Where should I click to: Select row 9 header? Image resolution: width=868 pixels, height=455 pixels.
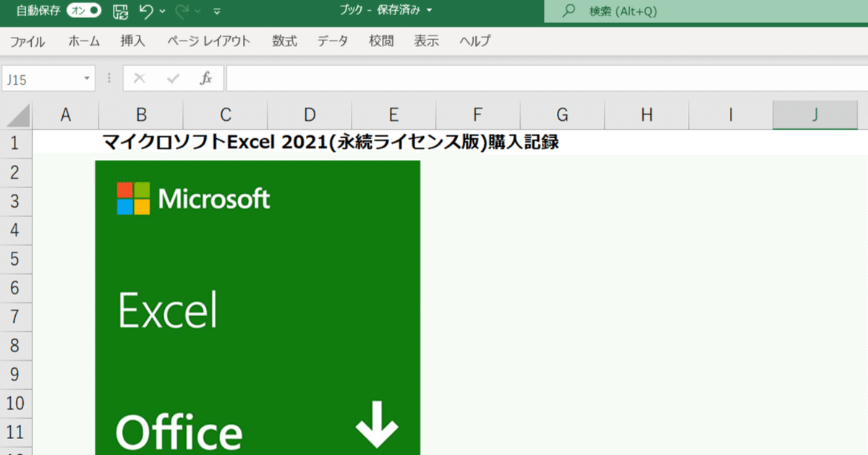(x=16, y=374)
